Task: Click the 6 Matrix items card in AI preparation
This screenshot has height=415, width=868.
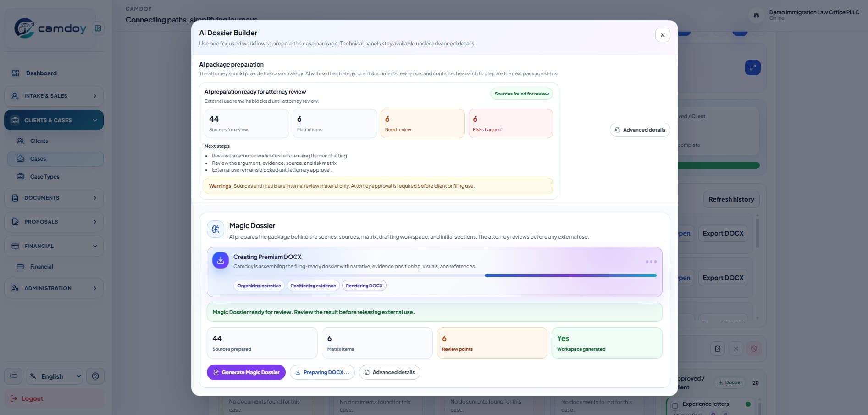Action: (x=335, y=123)
